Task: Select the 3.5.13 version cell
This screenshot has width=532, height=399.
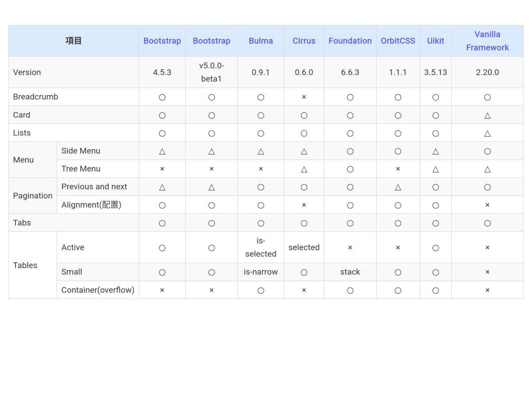Action: tap(436, 72)
